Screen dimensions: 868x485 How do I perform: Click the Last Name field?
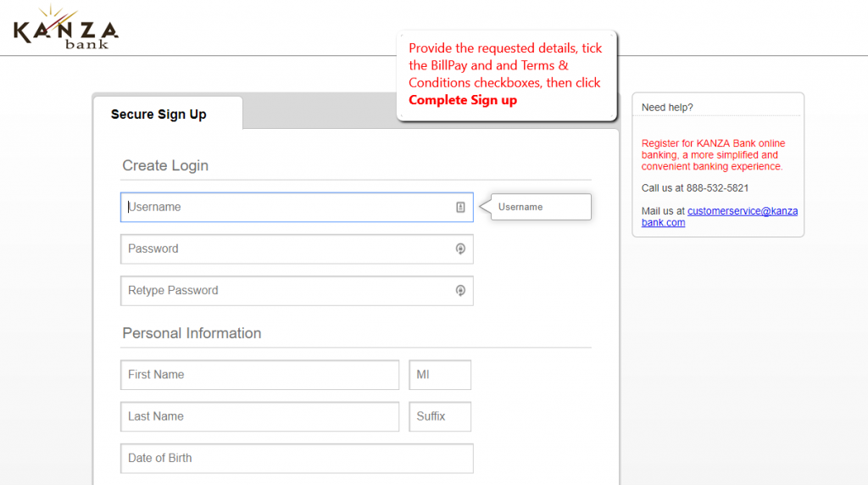259,416
